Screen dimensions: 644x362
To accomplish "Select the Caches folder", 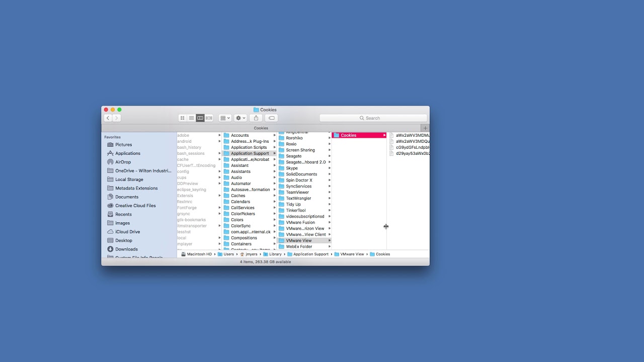I will [x=249, y=196].
